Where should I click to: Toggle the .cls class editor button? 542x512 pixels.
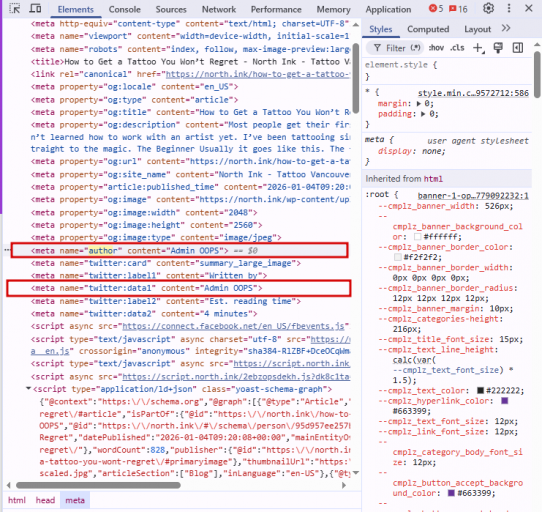click(x=457, y=48)
